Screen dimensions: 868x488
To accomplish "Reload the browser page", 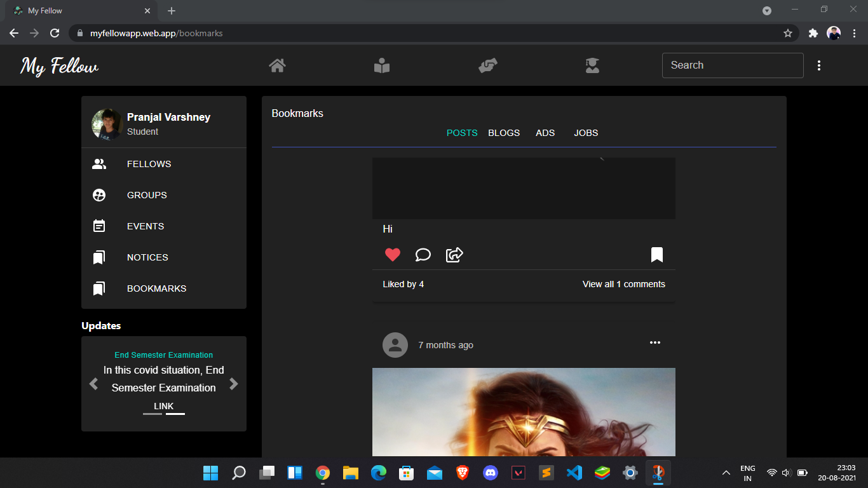I will (x=55, y=33).
